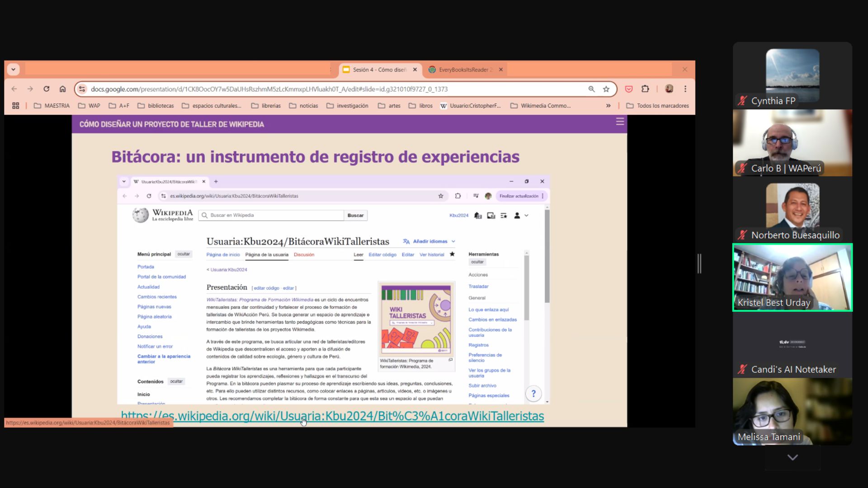Open the Chrome profile avatar

(x=669, y=89)
